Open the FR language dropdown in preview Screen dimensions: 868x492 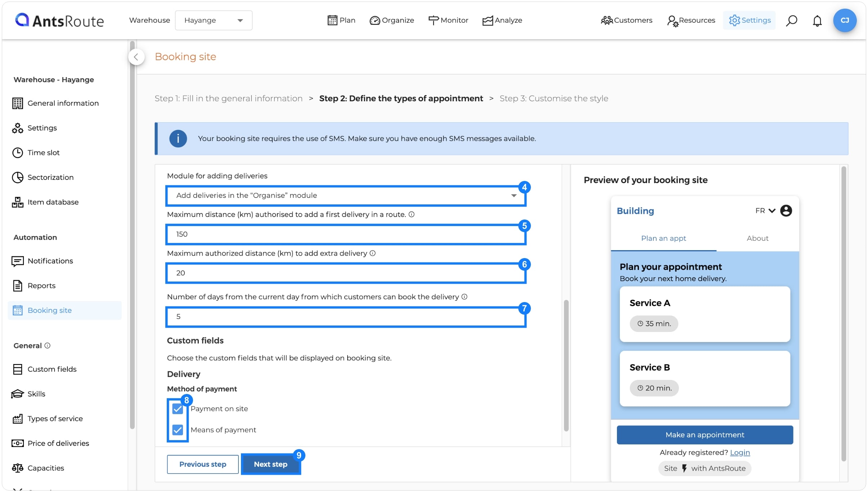pos(765,211)
